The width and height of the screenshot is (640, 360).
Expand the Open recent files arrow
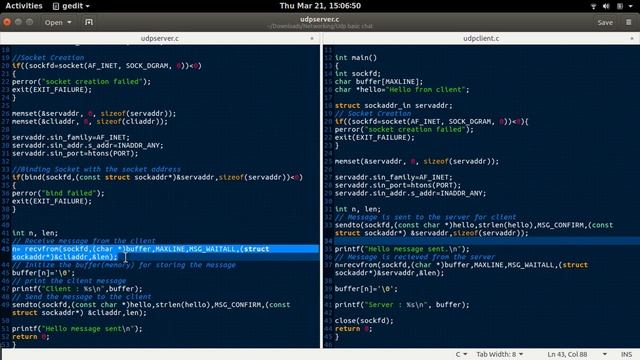(69, 22)
